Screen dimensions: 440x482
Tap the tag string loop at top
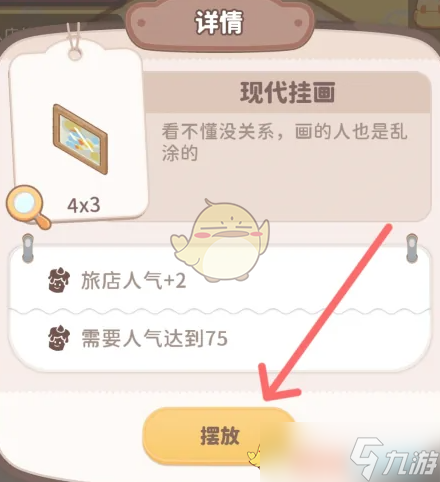[75, 41]
